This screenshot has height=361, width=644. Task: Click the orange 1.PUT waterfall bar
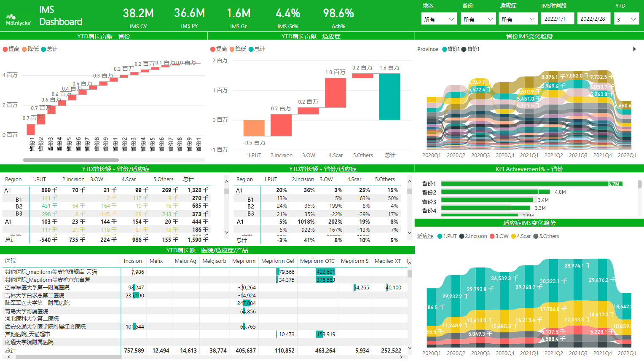point(254,128)
